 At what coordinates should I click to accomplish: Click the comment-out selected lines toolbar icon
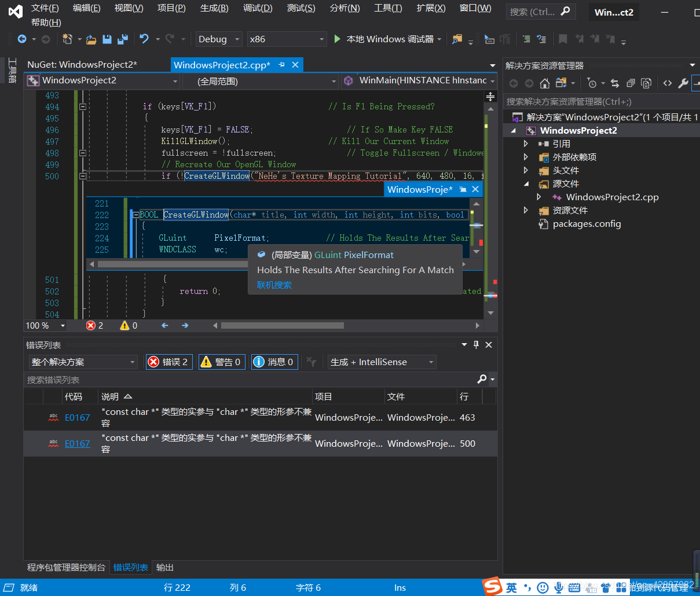tap(526, 39)
